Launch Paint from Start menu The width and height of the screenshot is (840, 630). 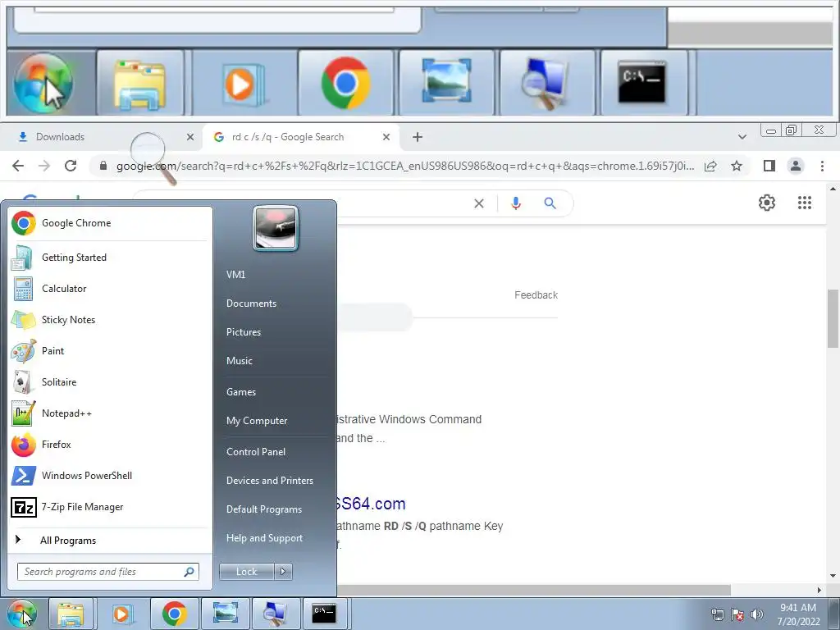(x=110, y=351)
